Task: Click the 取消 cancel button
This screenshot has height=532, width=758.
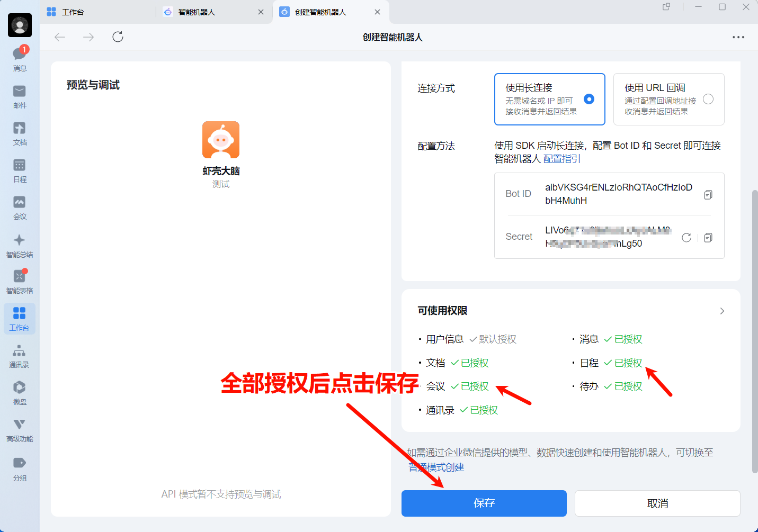Action: (x=657, y=503)
